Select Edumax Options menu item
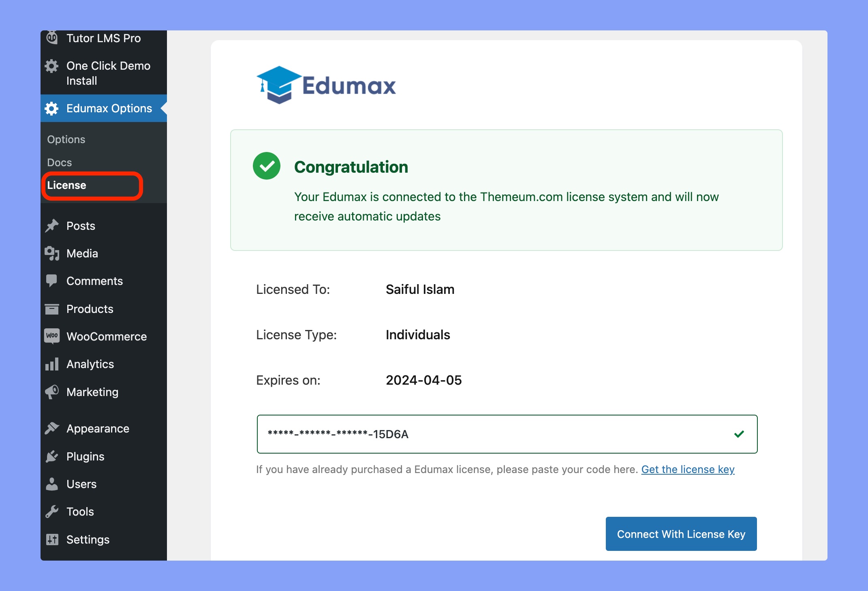 tap(104, 108)
